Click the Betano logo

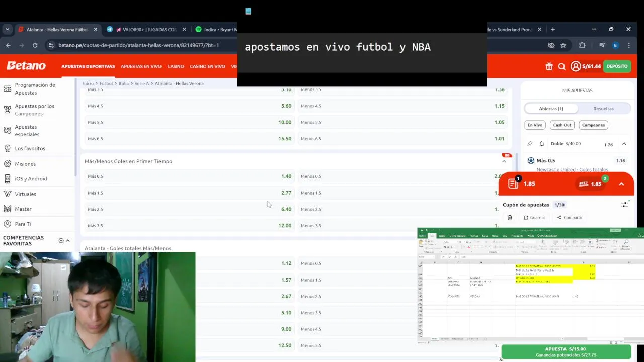26,66
